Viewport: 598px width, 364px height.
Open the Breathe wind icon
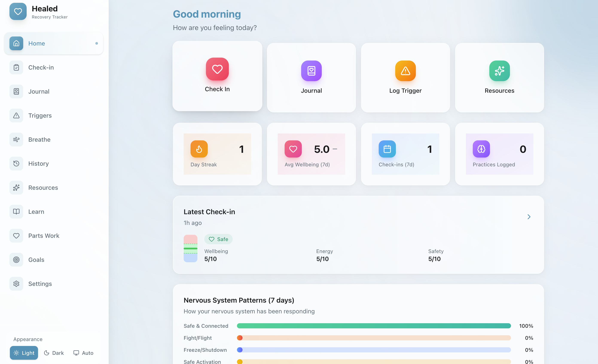(x=16, y=140)
